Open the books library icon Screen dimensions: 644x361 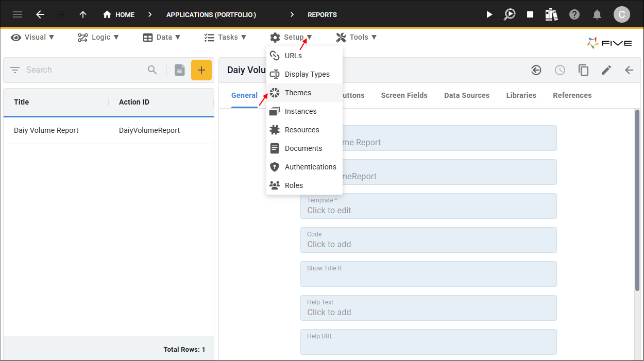551,14
